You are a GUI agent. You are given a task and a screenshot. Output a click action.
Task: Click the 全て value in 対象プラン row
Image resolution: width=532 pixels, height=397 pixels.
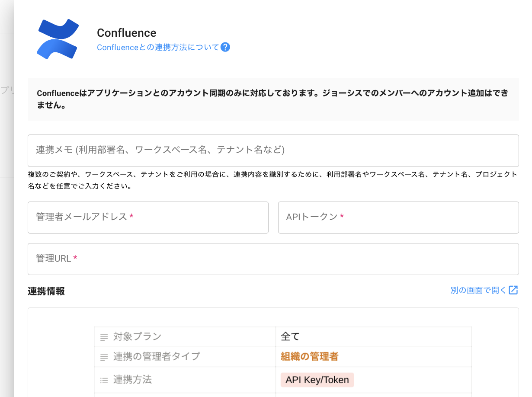(x=290, y=336)
